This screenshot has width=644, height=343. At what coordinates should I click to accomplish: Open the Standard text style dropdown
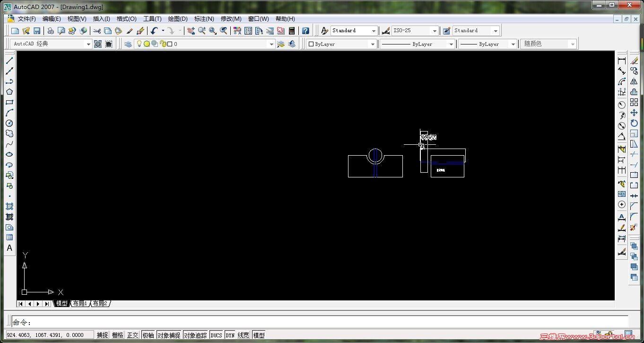374,31
